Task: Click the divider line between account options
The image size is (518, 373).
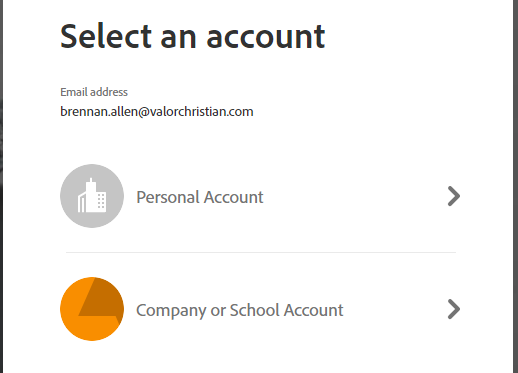Action: (x=261, y=252)
